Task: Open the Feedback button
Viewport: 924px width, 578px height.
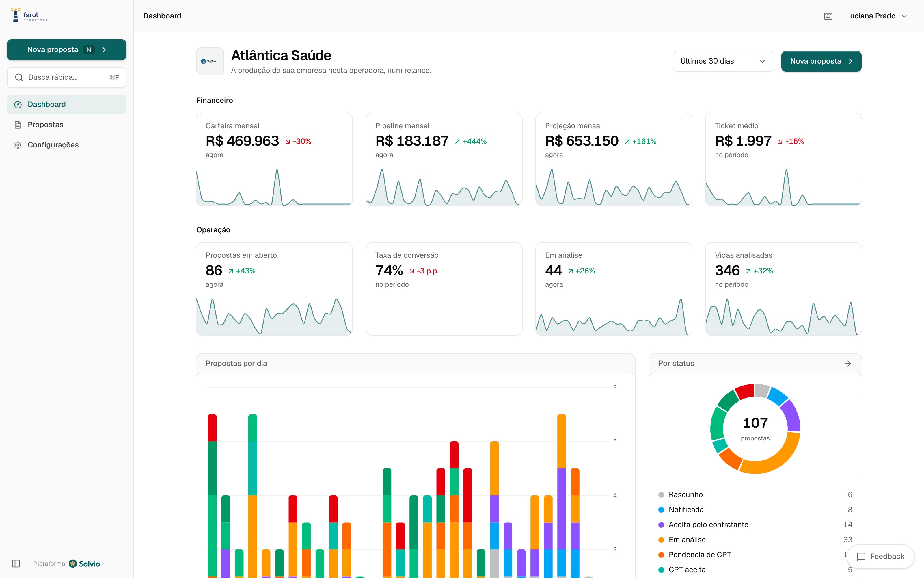Action: [880, 557]
